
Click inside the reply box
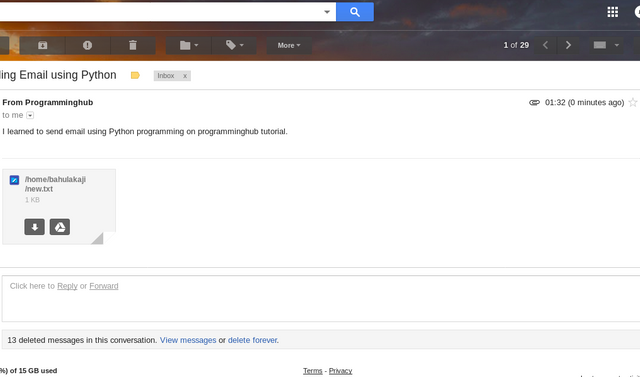click(x=321, y=299)
